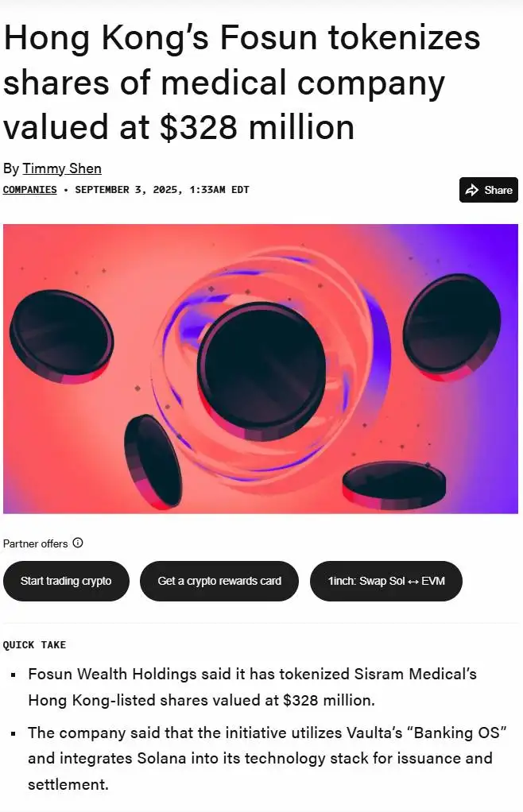Click the Partner offers info icon
523x812 pixels.
(77, 543)
